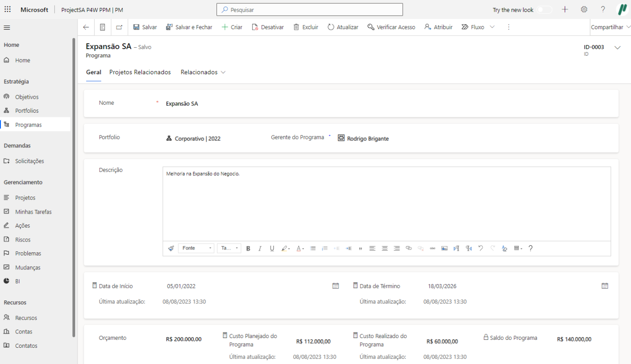Screen dimensions: 631x364
Task: Open the more commands overflow menu
Action: coord(509,27)
